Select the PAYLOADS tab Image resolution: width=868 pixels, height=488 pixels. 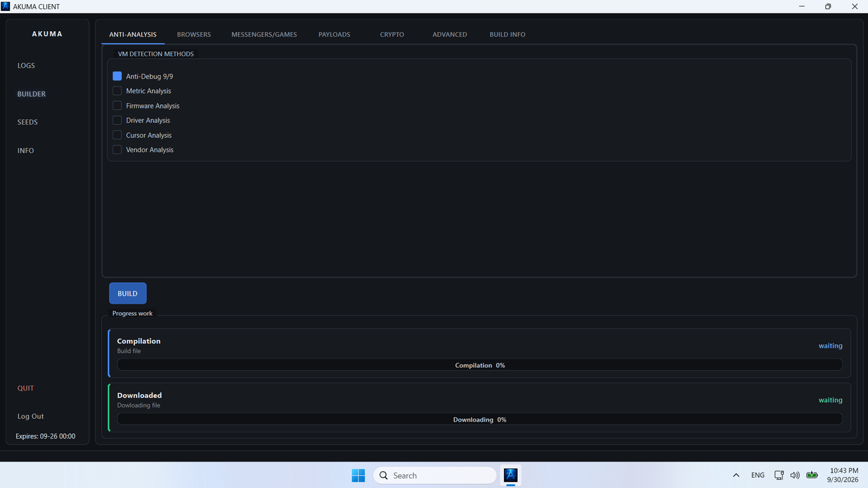(334, 35)
